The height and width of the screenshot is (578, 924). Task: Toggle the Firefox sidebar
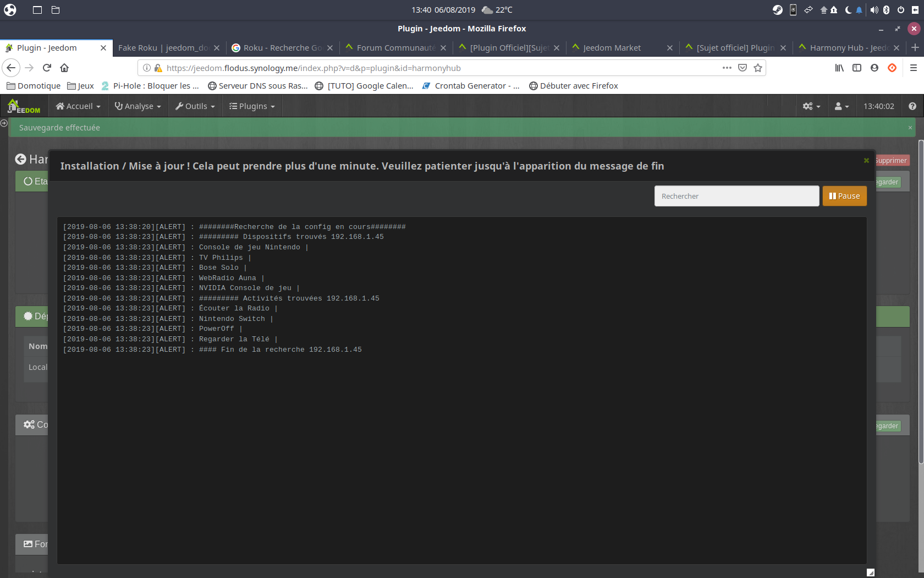pyautogui.click(x=857, y=68)
